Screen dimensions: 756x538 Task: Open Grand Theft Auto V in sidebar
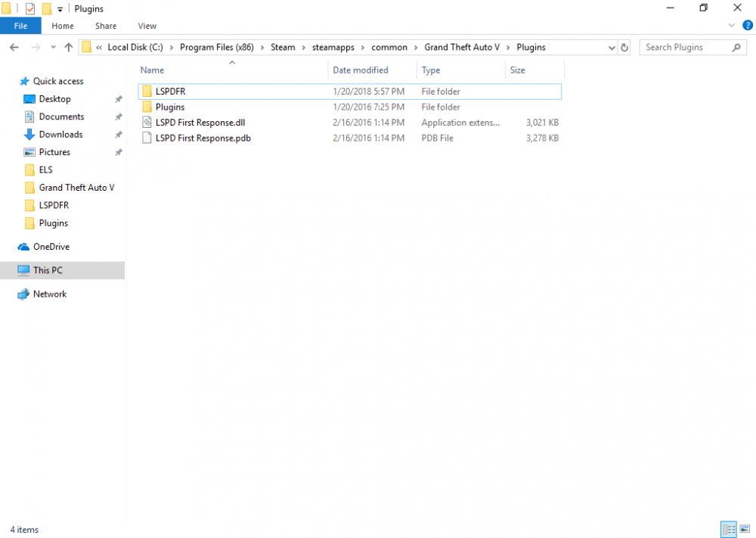76,188
